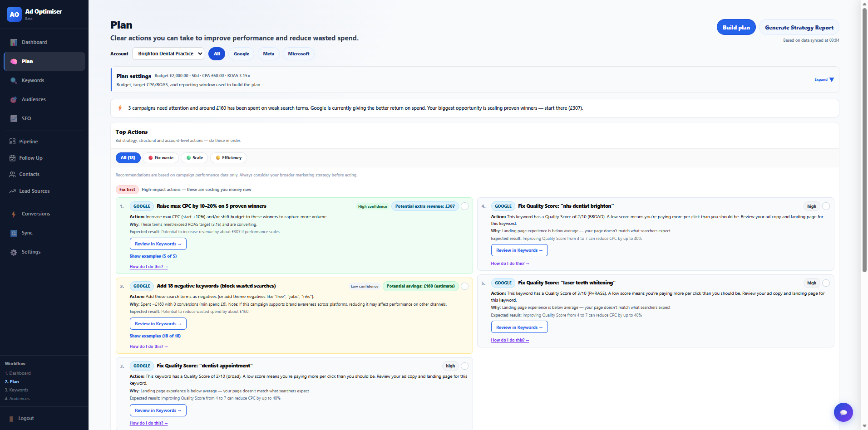Click Generate Strategy Report button

799,27
